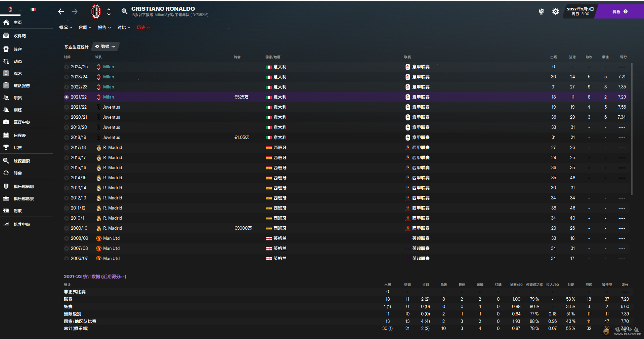Click the 赛程 continue button

[619, 11]
